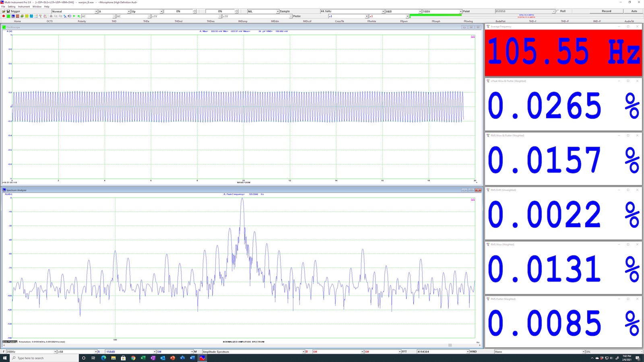This screenshot has width=644, height=362.
Task: Click the printer icon in the toolbar
Action: click(51, 16)
